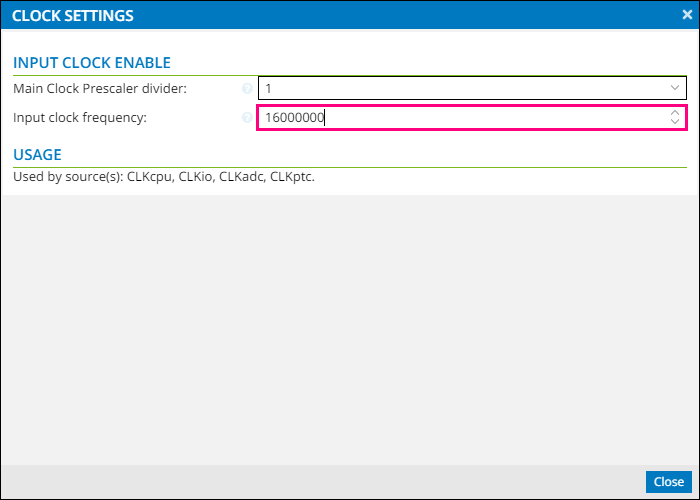Screen dimensions: 700x500
Task: Click the 'Main Clock Prescaler divider:' label
Action: (x=100, y=88)
